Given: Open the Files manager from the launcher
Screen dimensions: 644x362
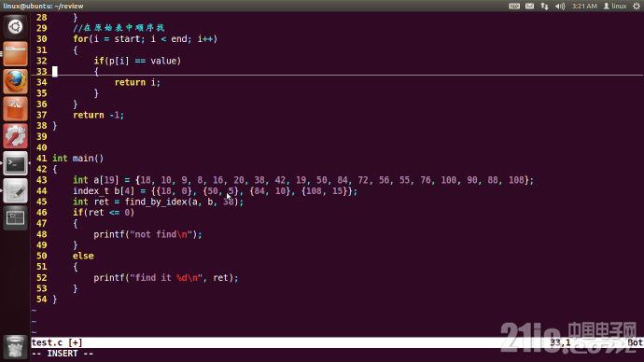Looking at the screenshot, I should (15, 54).
